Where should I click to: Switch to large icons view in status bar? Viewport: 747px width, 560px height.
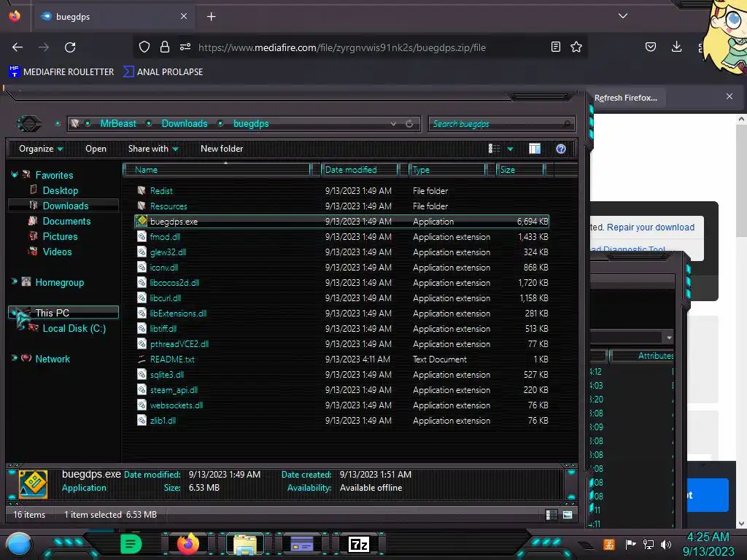coord(568,515)
